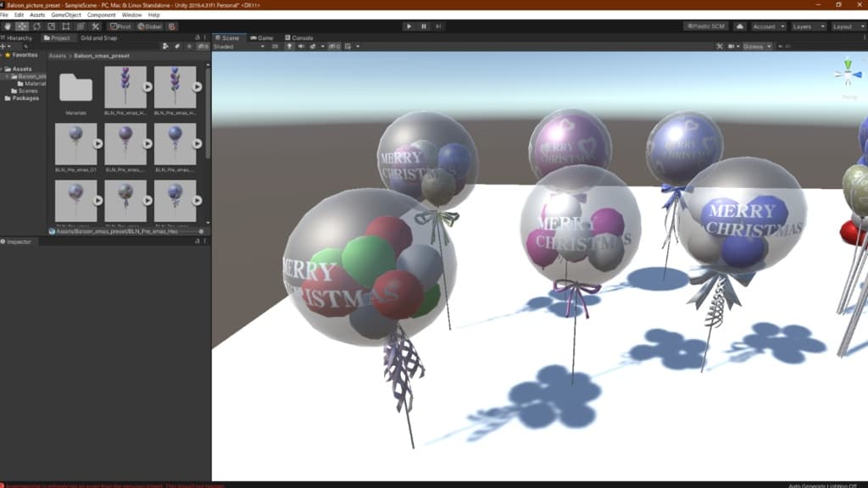
Task: Open the GameObject menu
Action: [66, 14]
